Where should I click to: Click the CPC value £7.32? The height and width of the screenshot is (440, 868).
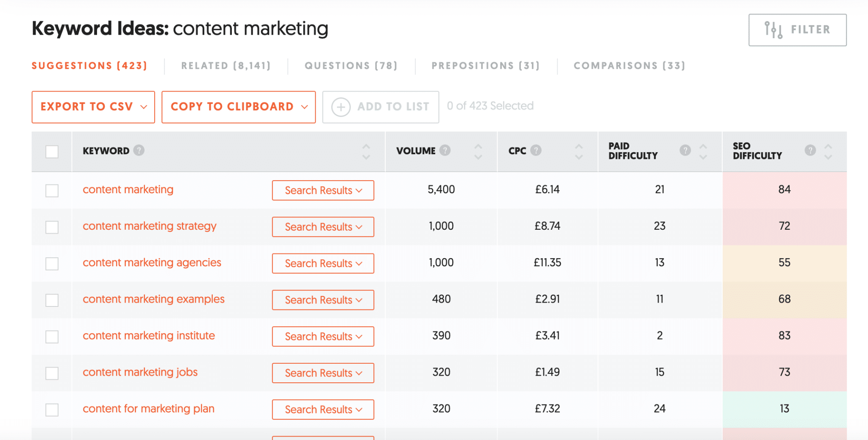point(547,409)
